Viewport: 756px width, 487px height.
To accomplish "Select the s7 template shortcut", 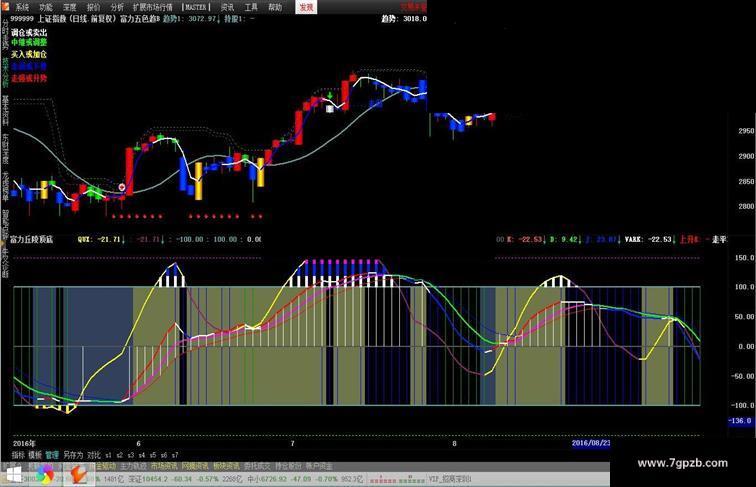I will tap(175, 455).
